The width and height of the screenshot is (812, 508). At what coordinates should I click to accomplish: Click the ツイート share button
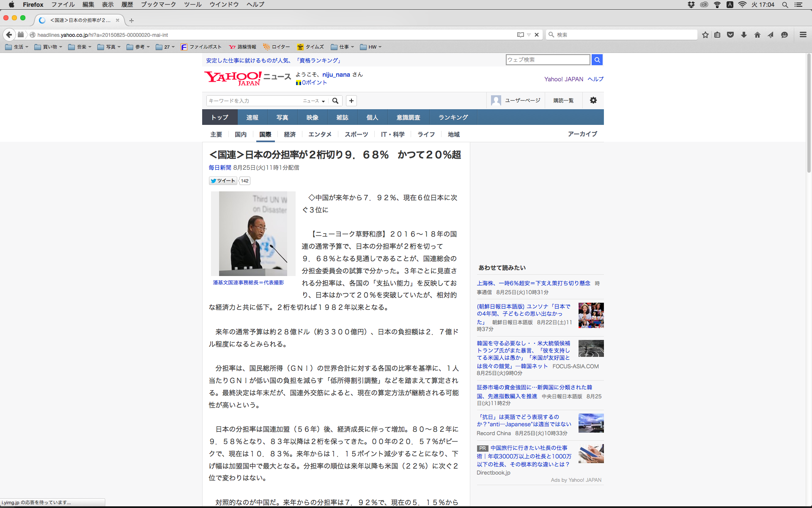[223, 181]
